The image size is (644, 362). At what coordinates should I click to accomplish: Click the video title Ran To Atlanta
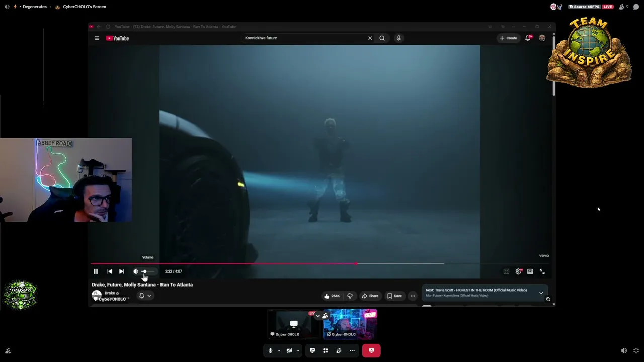142,285
